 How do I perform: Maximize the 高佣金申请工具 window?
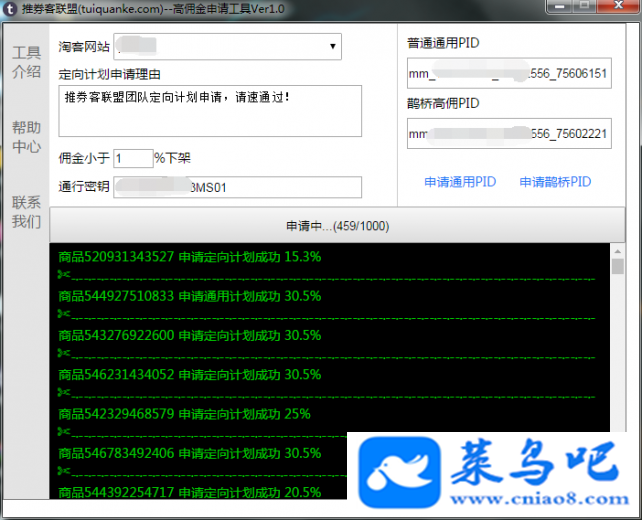click(584, 7)
